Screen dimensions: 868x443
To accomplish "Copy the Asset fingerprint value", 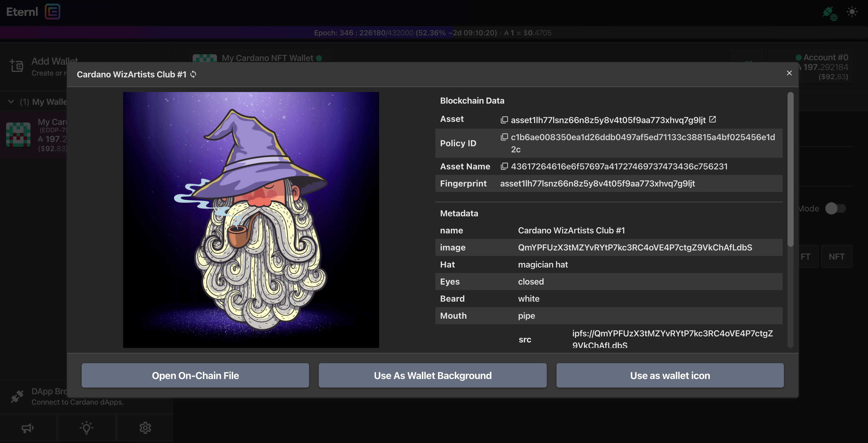I will coord(504,120).
